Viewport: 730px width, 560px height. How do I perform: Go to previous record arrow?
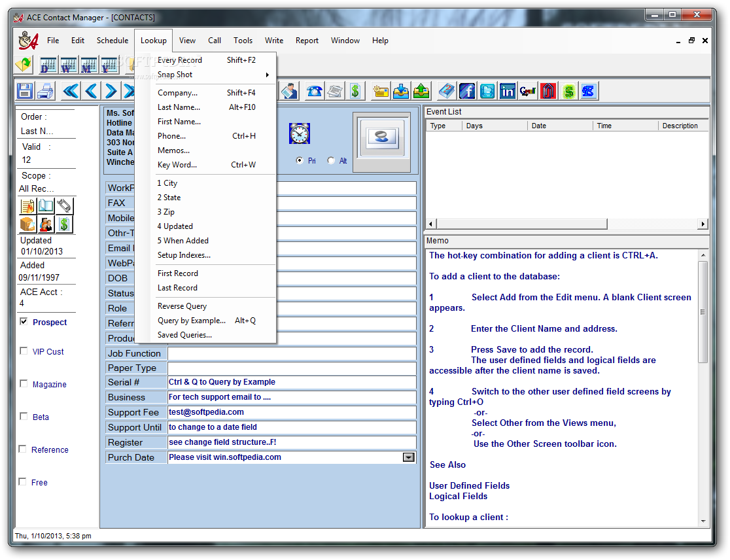pos(92,91)
